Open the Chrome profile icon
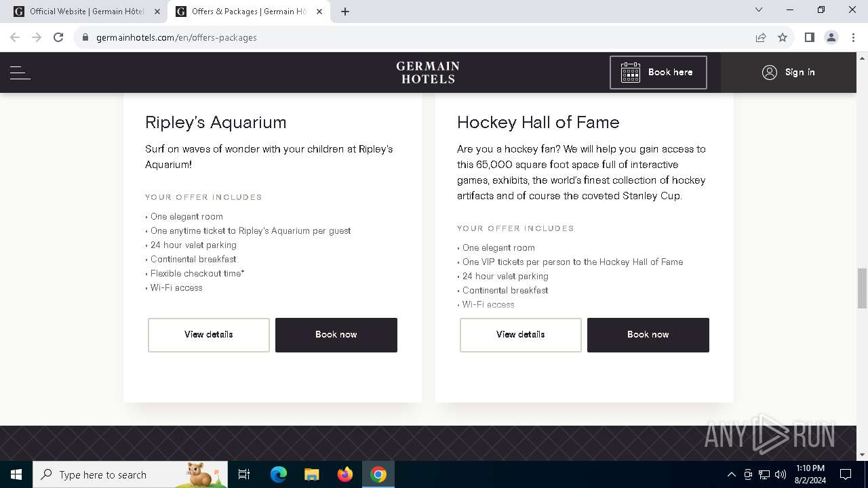The image size is (868, 488). point(831,37)
